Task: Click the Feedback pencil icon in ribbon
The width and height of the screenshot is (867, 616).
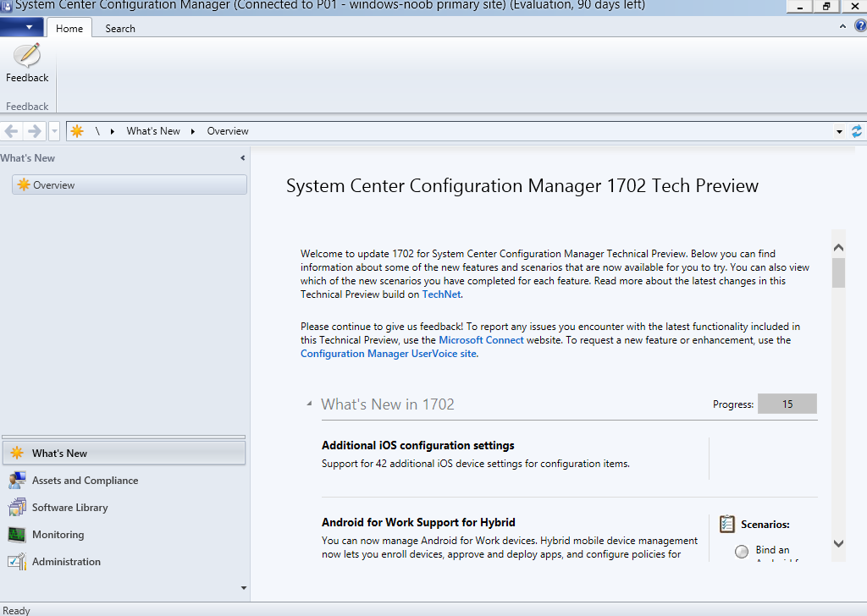Action: coord(27,56)
